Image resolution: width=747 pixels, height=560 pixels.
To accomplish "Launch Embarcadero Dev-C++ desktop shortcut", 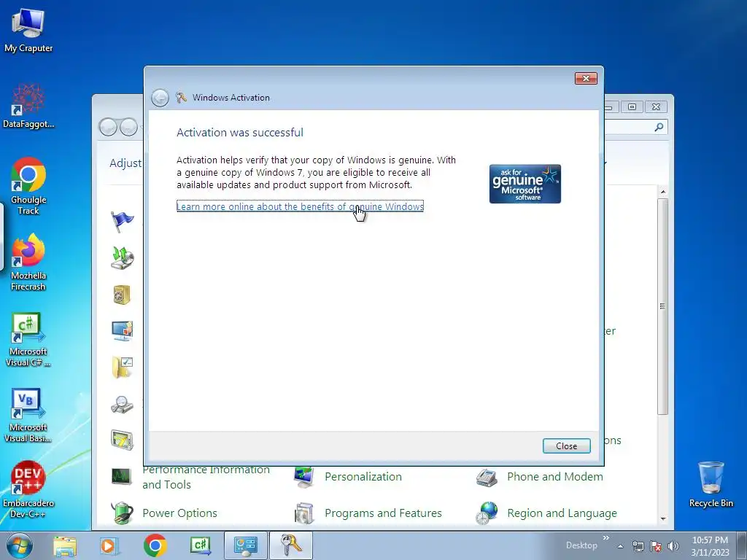I will (x=28, y=489).
